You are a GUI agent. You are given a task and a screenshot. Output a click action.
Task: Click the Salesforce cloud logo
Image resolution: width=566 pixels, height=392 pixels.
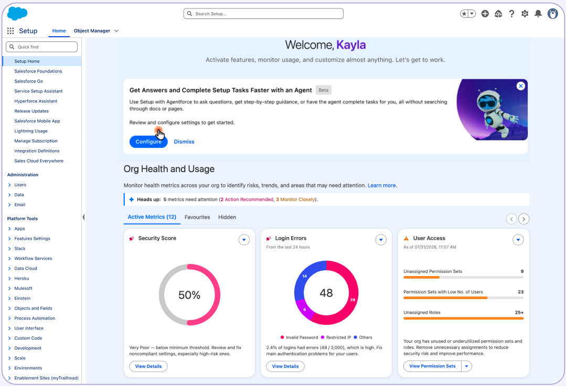tap(17, 13)
